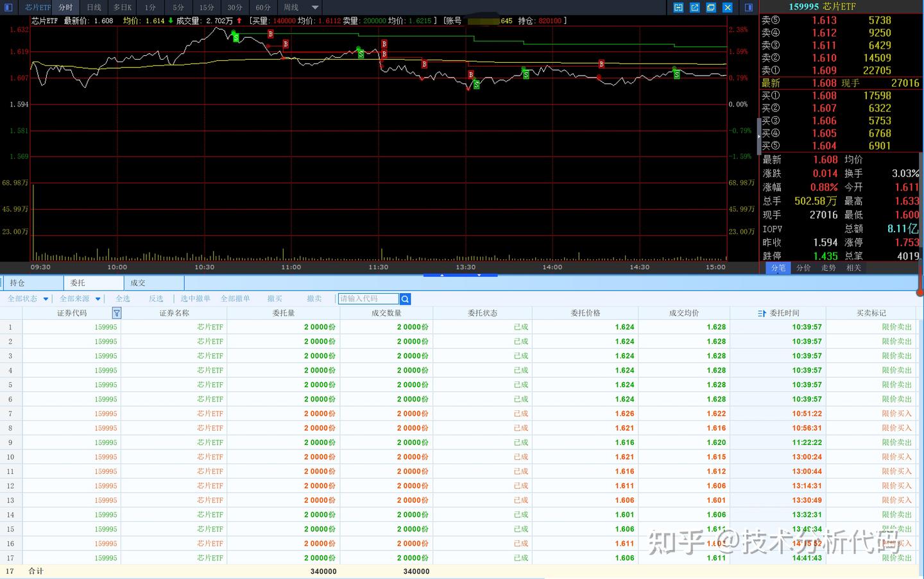This screenshot has width=924, height=579.
Task: Click the 委托价格 column header
Action: click(586, 313)
